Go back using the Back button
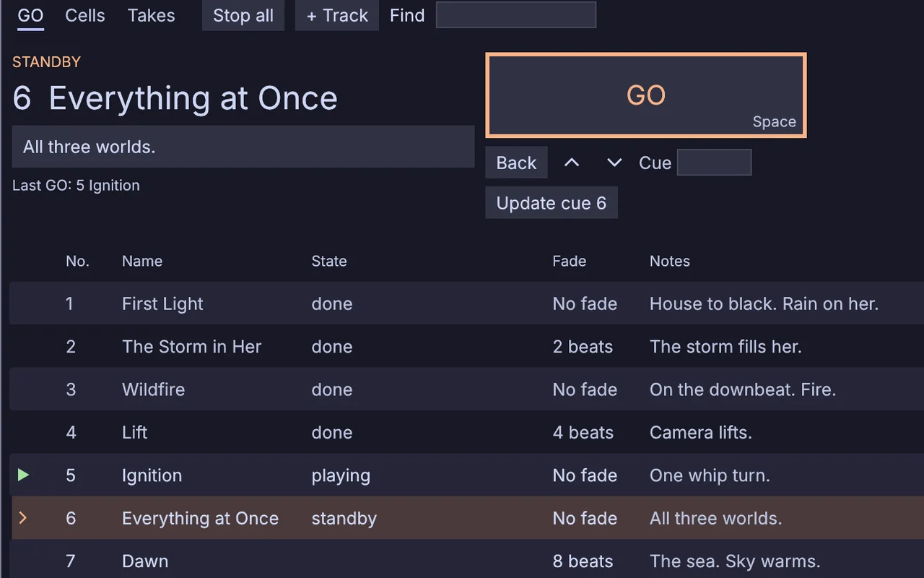Viewport: 924px width, 578px height. coord(516,163)
